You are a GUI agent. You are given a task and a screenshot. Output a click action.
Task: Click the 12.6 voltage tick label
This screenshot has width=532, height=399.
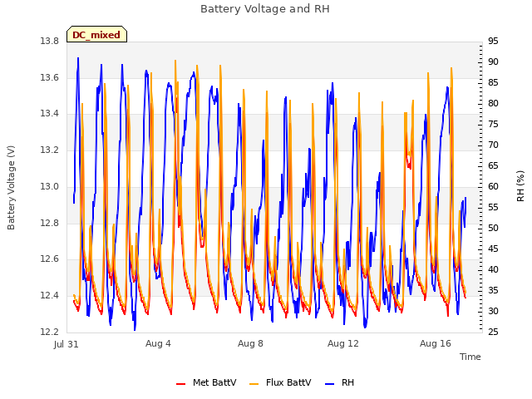pyautogui.click(x=50, y=259)
